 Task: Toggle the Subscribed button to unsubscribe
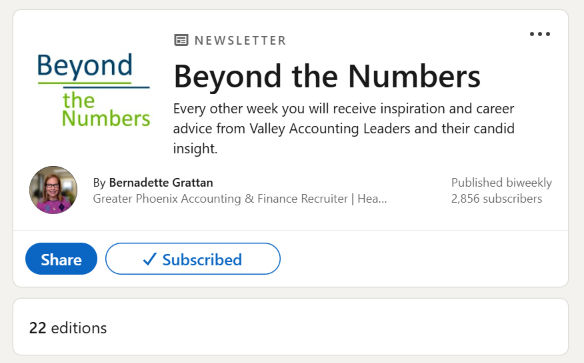[193, 259]
